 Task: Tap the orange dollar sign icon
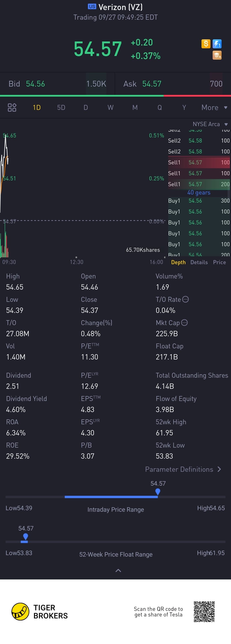pyautogui.click(x=206, y=44)
